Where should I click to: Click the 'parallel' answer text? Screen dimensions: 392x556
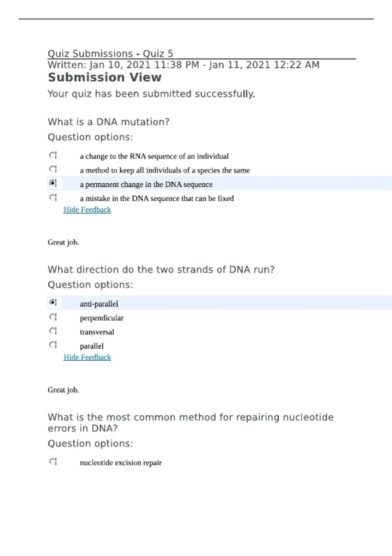coord(92,346)
